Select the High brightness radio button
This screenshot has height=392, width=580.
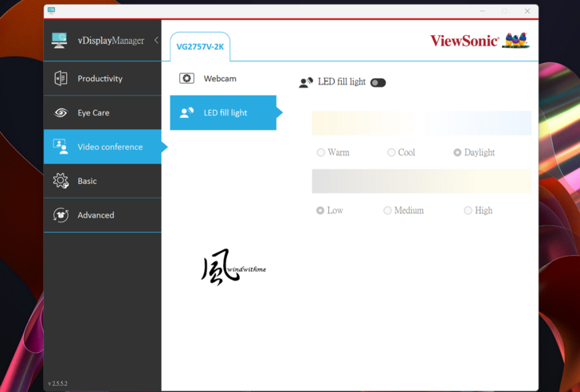pos(468,210)
